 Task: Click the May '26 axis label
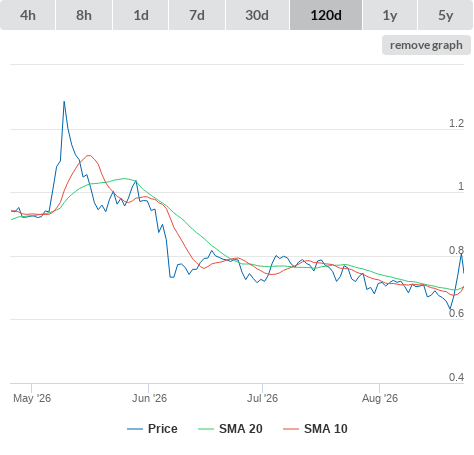click(x=32, y=398)
